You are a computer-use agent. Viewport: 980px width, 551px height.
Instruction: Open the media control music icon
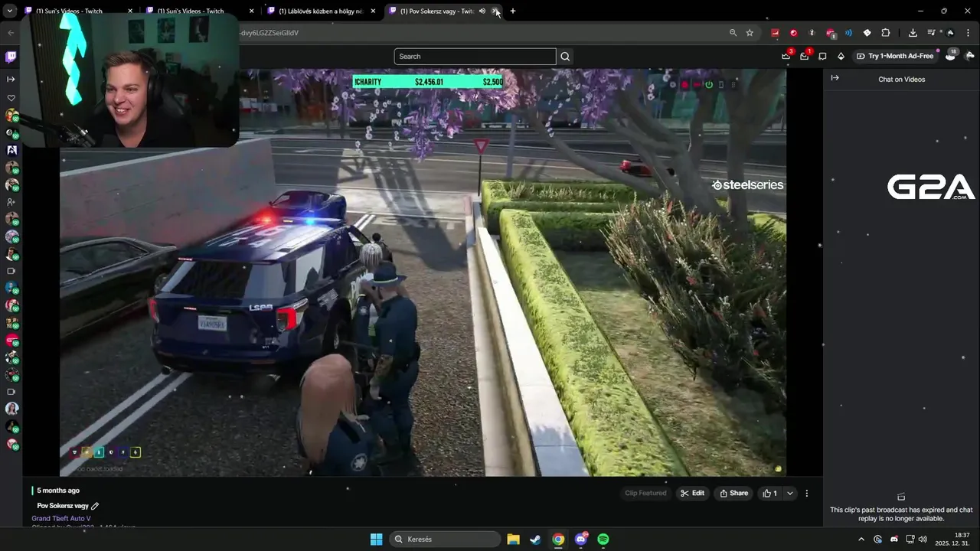pos(931,33)
